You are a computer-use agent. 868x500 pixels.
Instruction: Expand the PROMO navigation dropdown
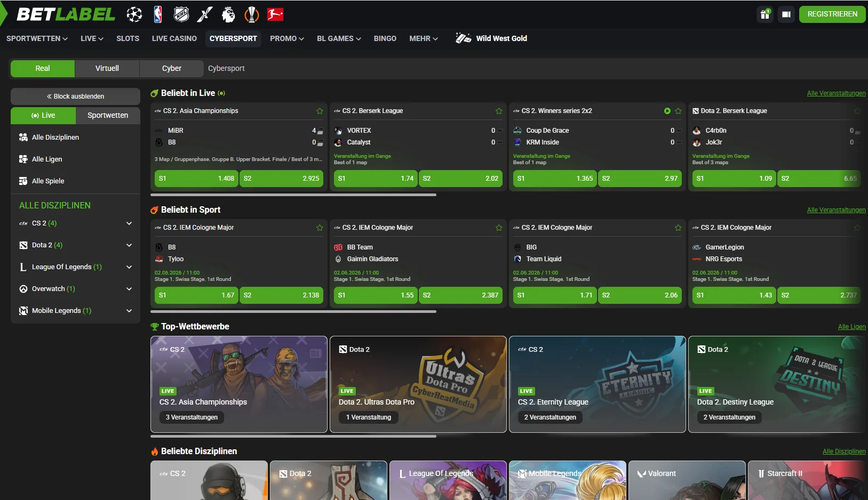click(287, 38)
